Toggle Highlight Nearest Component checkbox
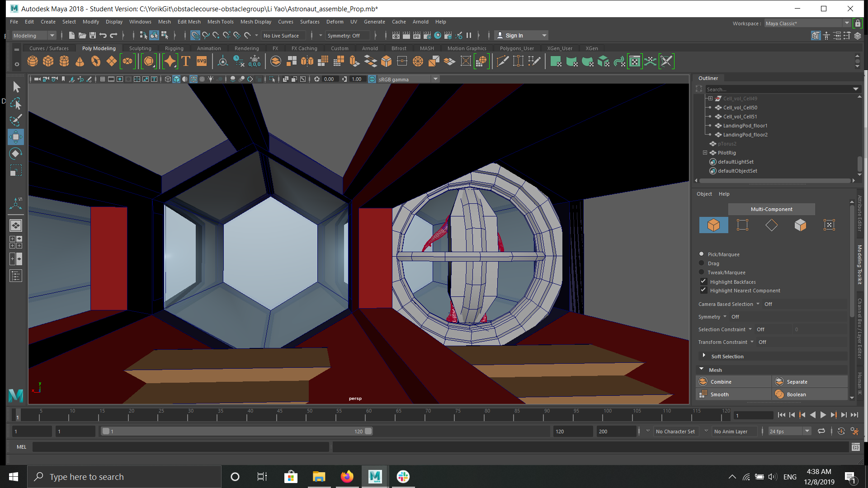 (x=703, y=290)
